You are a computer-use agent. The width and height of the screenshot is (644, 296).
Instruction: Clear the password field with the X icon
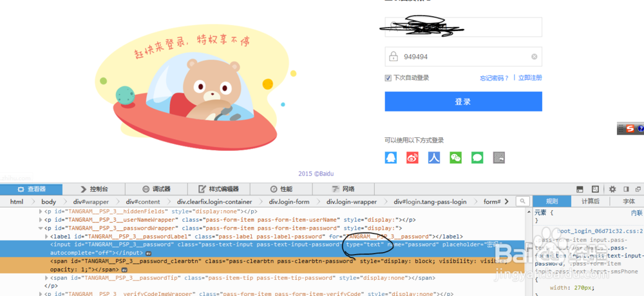(x=534, y=57)
